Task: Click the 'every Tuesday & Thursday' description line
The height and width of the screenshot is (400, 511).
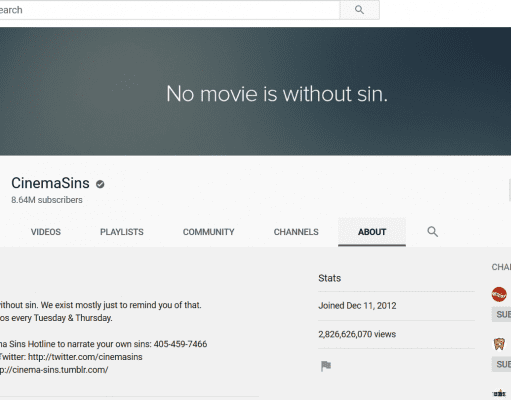Action: click(56, 318)
